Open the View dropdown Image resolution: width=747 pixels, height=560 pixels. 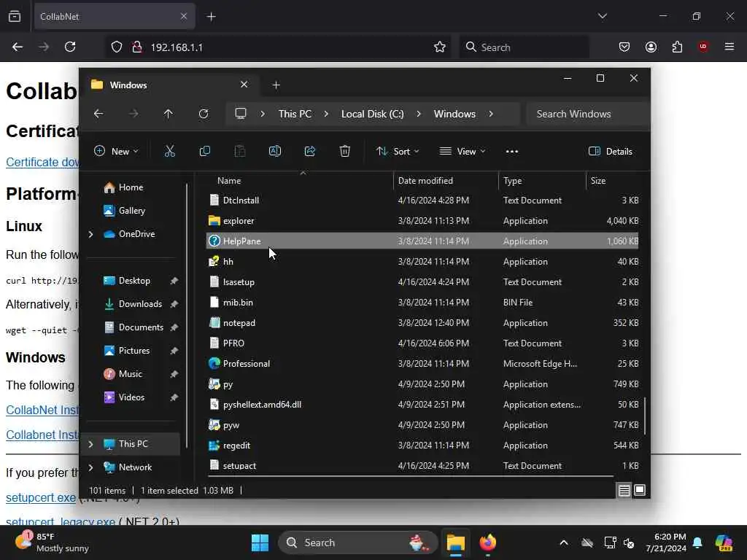point(462,152)
